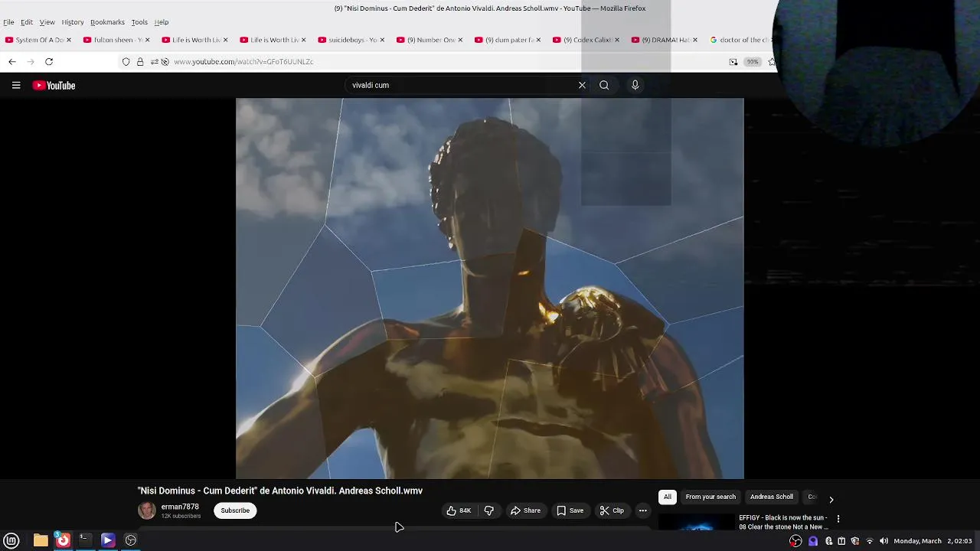
Task: Open the View menu
Action: [47, 22]
